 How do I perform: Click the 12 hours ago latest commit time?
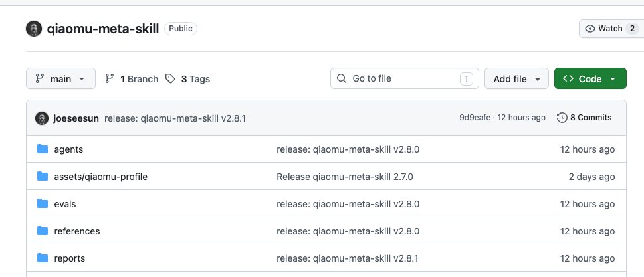tap(522, 118)
